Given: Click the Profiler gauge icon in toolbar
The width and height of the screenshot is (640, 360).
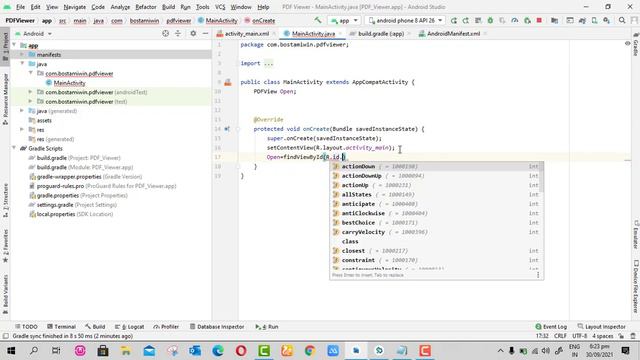Looking at the screenshot, I should tap(515, 20).
